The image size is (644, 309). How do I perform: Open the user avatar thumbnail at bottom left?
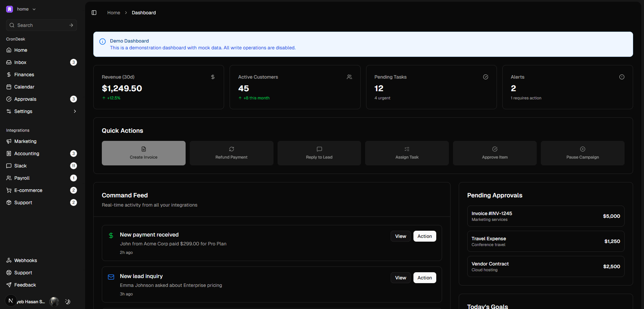[x=54, y=302]
